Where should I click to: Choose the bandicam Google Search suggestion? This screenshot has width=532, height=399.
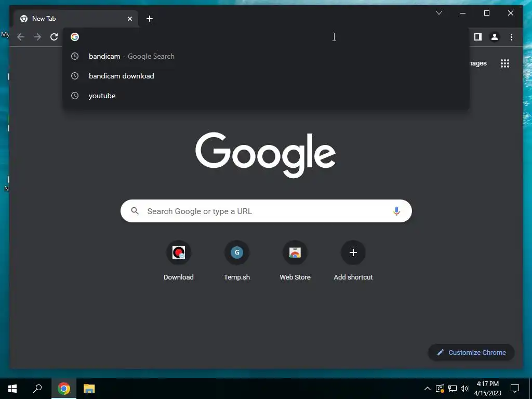click(x=266, y=56)
